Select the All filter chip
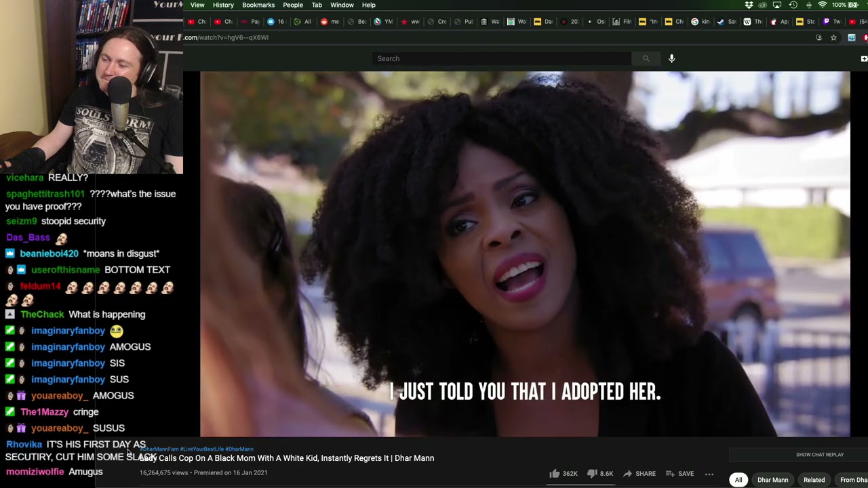The width and height of the screenshot is (868, 488). (x=738, y=480)
